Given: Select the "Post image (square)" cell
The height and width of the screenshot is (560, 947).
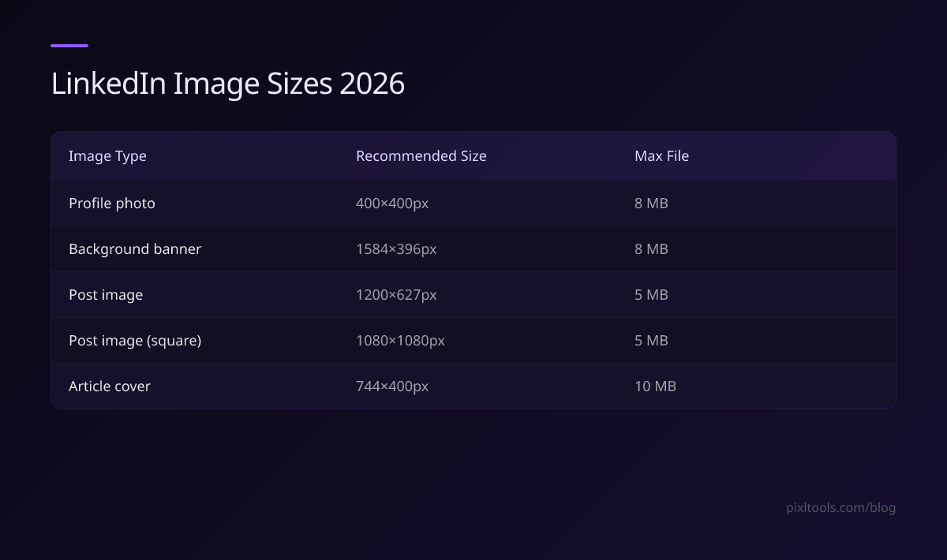Looking at the screenshot, I should click(x=135, y=341).
